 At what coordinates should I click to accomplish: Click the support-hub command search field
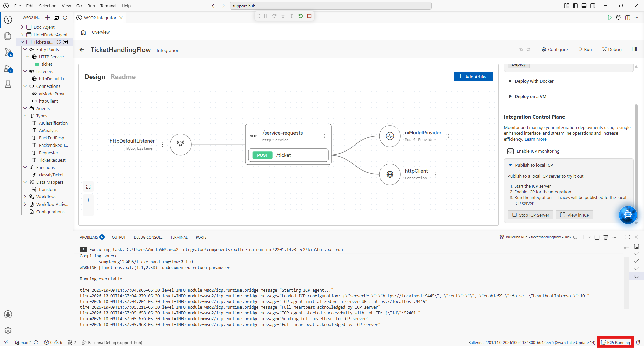[330, 6]
